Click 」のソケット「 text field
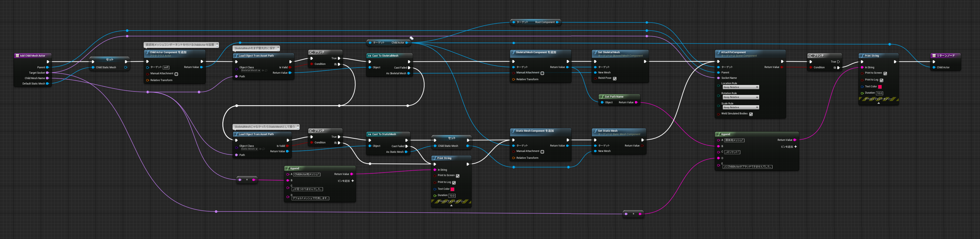980x239 pixels. coord(732,152)
